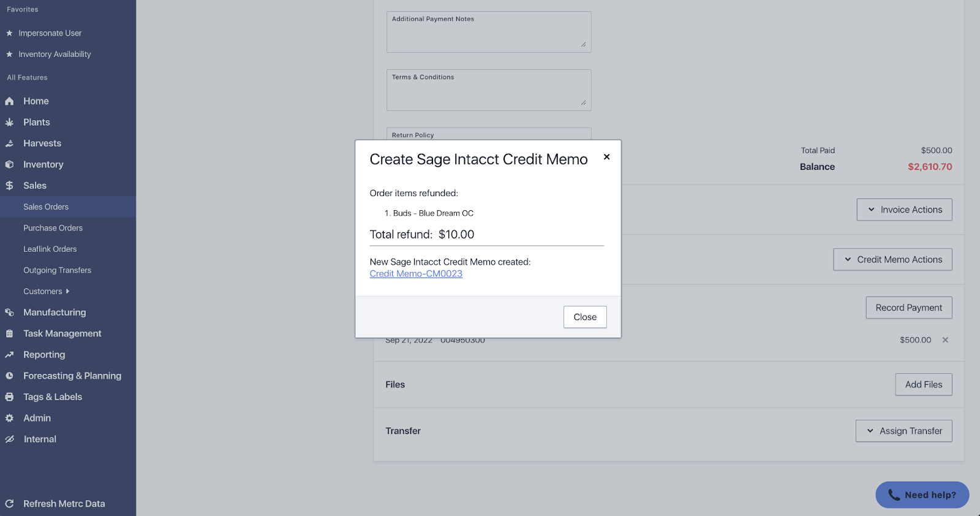Open Outgoing Transfers page
The width and height of the screenshot is (980, 516).
pos(57,270)
